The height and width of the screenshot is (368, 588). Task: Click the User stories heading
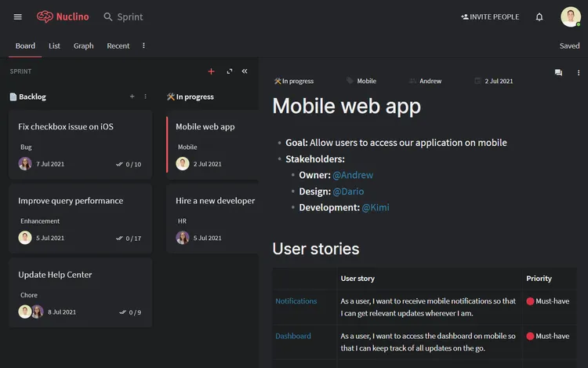(x=316, y=249)
